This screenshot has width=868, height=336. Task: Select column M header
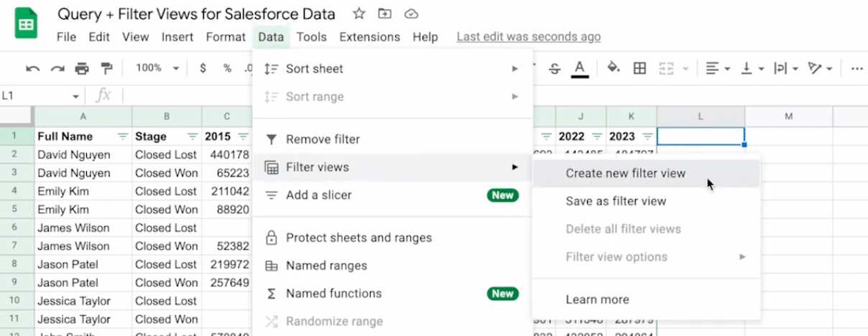[788, 116]
